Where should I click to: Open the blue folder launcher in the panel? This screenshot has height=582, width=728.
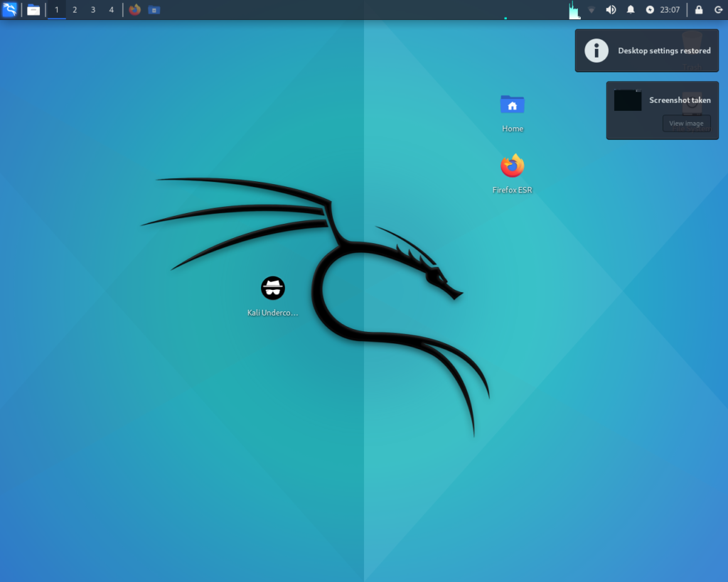pos(154,10)
